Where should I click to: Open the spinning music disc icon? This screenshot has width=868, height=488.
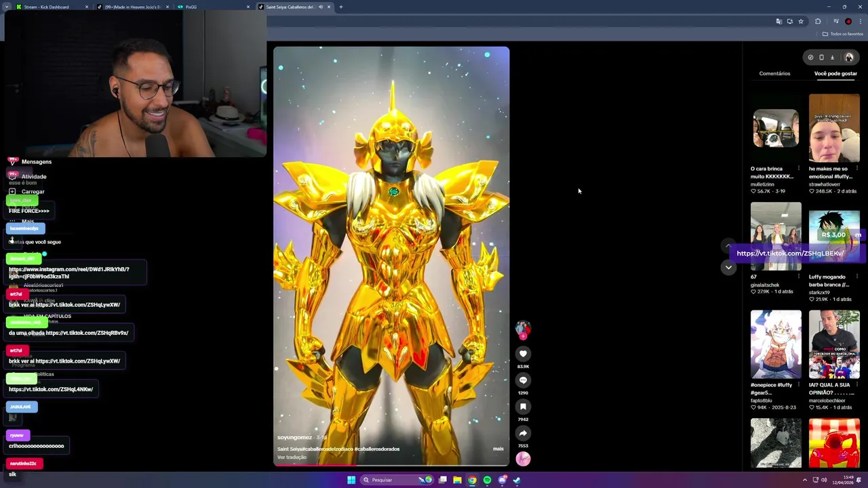tap(523, 459)
